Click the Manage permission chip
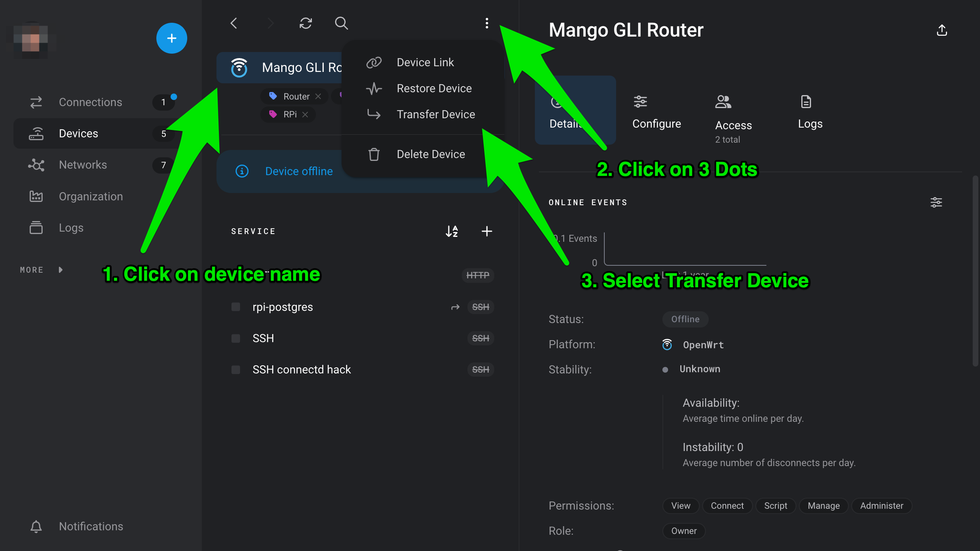Screen dimensions: 980x551 (x=823, y=505)
